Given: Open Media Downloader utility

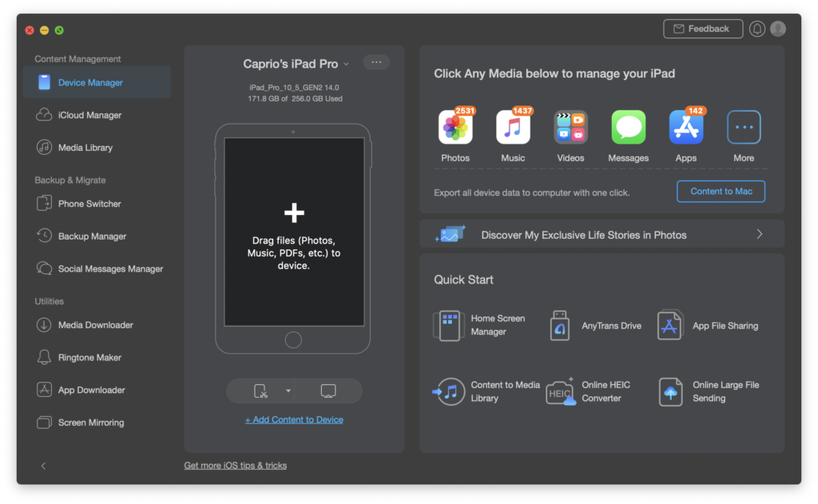Looking at the screenshot, I should coord(97,325).
